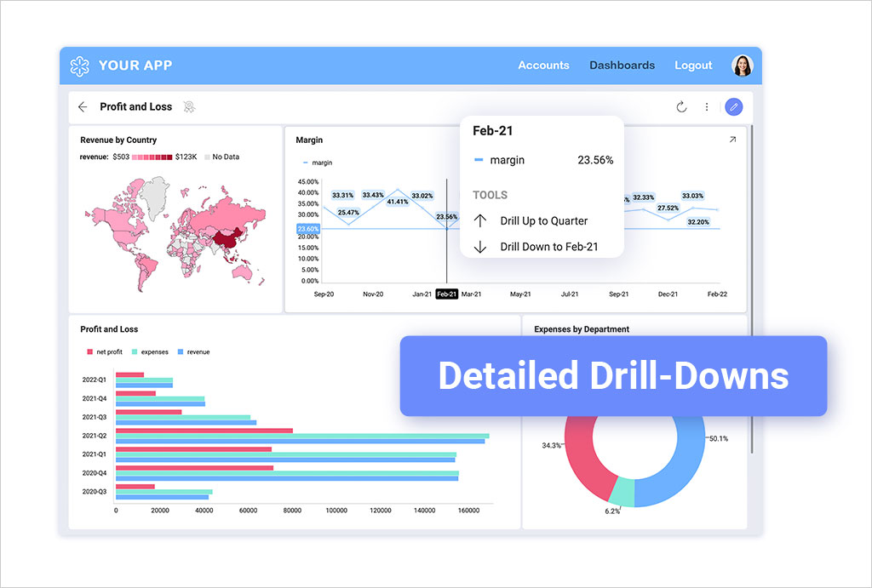Click China on the revenue map

pos(225,241)
